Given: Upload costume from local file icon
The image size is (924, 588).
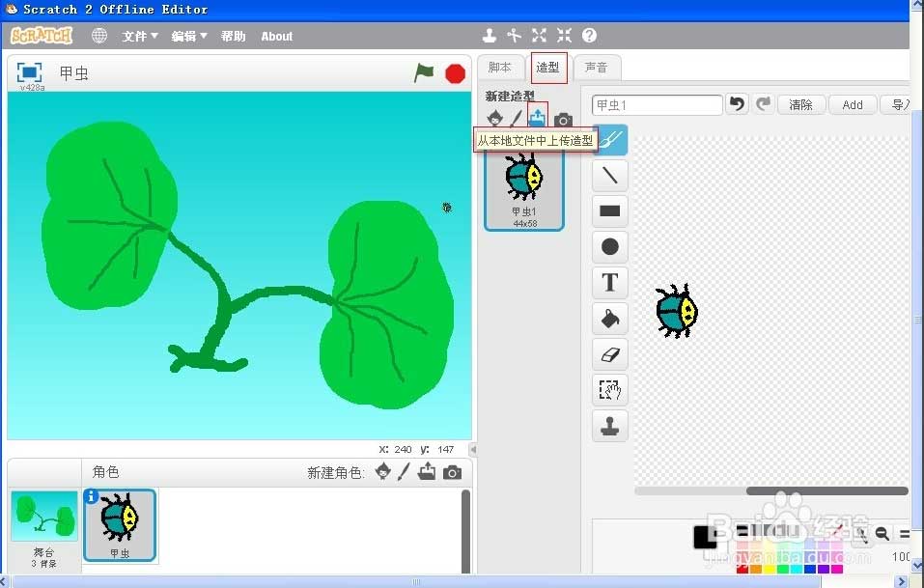Looking at the screenshot, I should [537, 117].
